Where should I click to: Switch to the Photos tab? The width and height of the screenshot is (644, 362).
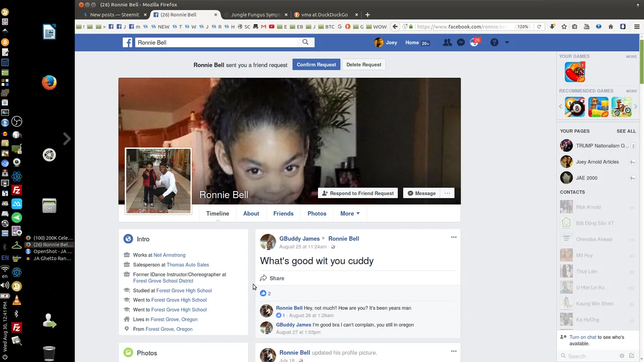317,214
